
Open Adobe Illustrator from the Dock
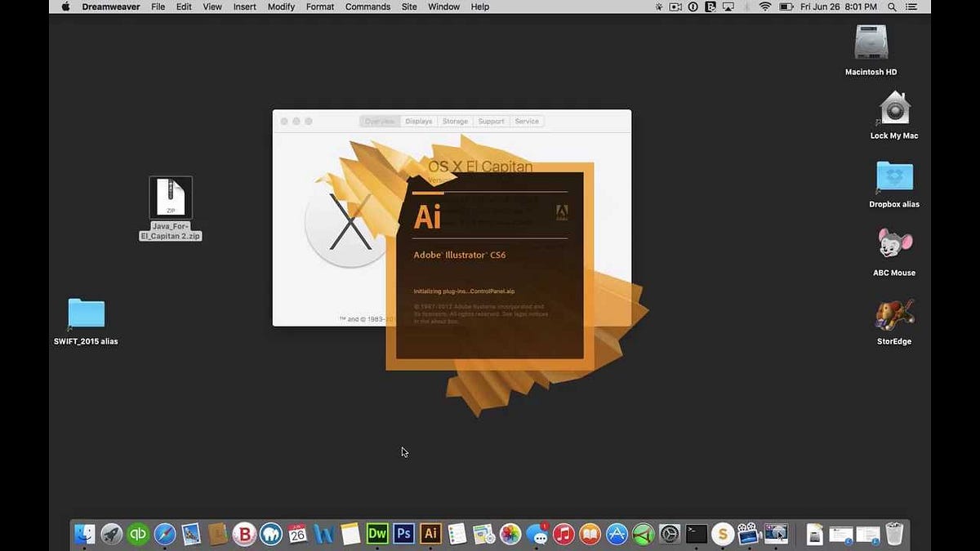pos(430,534)
